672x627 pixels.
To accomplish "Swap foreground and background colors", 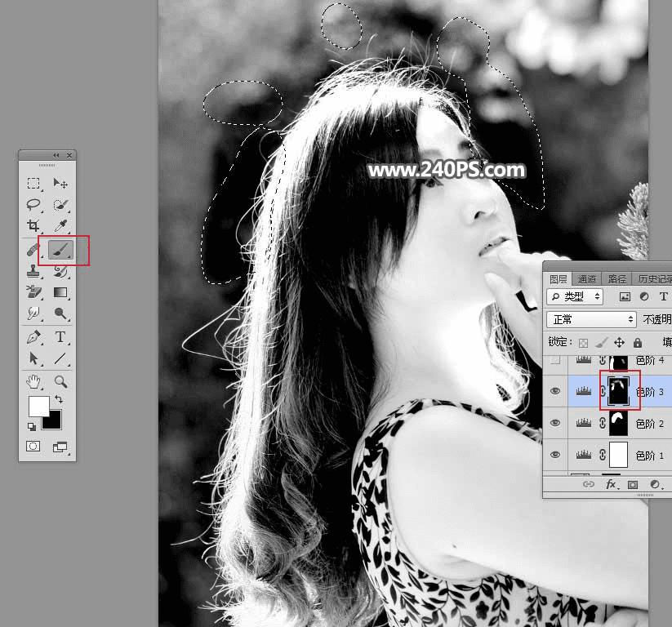I will (x=59, y=399).
